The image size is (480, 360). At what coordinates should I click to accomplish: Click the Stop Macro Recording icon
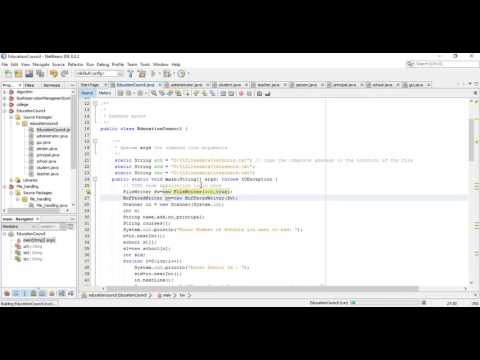249,93
